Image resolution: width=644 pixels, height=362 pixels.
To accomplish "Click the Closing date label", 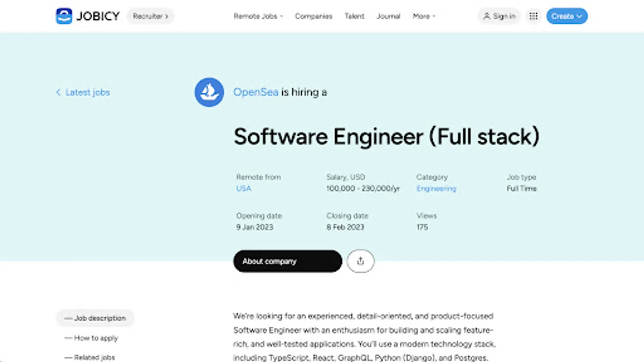I will (347, 216).
